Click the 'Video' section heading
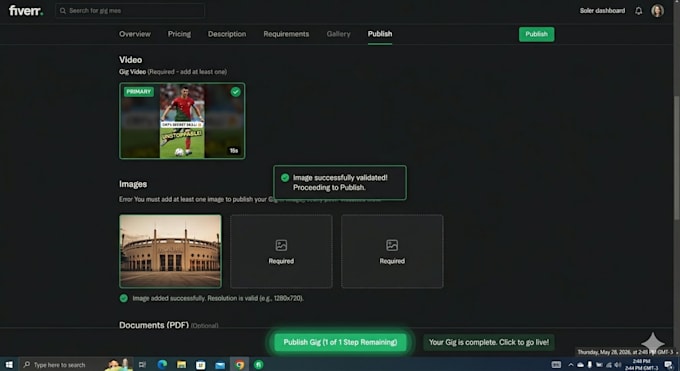This screenshot has width=680, height=371. click(x=131, y=60)
